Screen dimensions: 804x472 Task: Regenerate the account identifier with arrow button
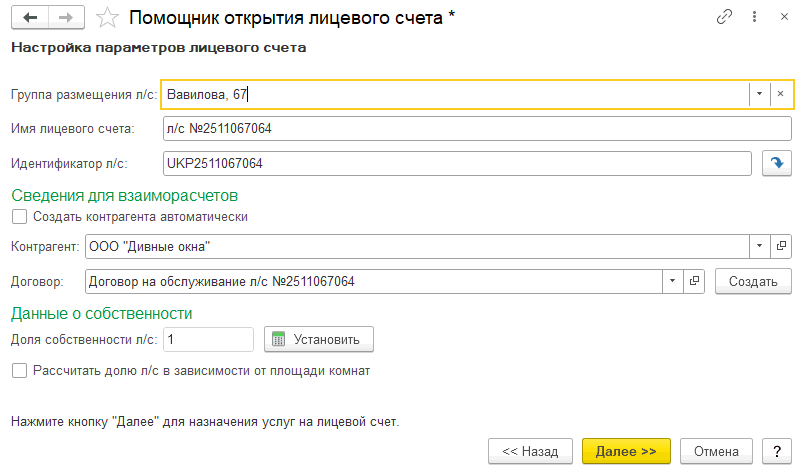pos(776,163)
